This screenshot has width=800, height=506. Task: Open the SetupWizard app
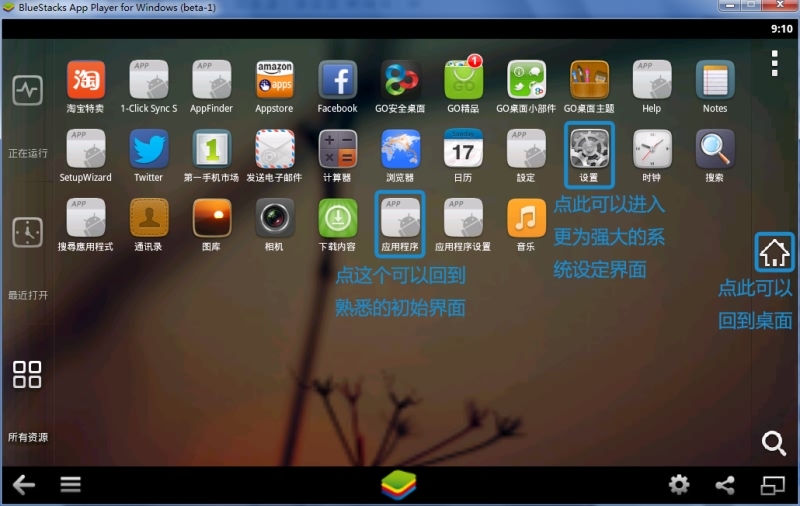click(x=86, y=149)
